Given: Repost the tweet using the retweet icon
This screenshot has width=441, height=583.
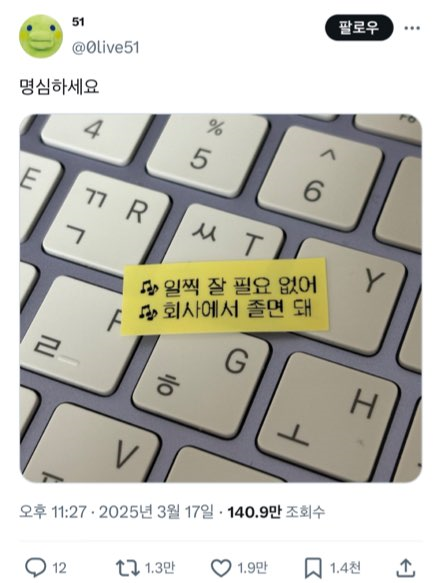Looking at the screenshot, I should point(128,568).
